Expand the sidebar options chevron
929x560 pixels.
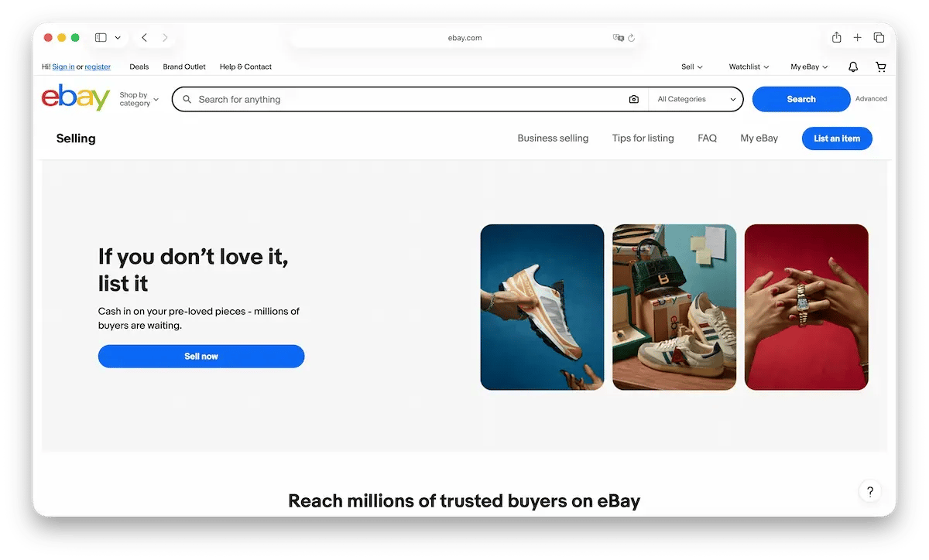pyautogui.click(x=118, y=37)
